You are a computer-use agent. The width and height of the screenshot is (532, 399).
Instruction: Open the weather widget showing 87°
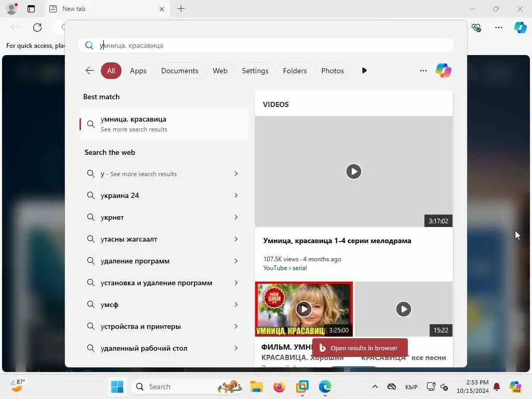(17, 386)
